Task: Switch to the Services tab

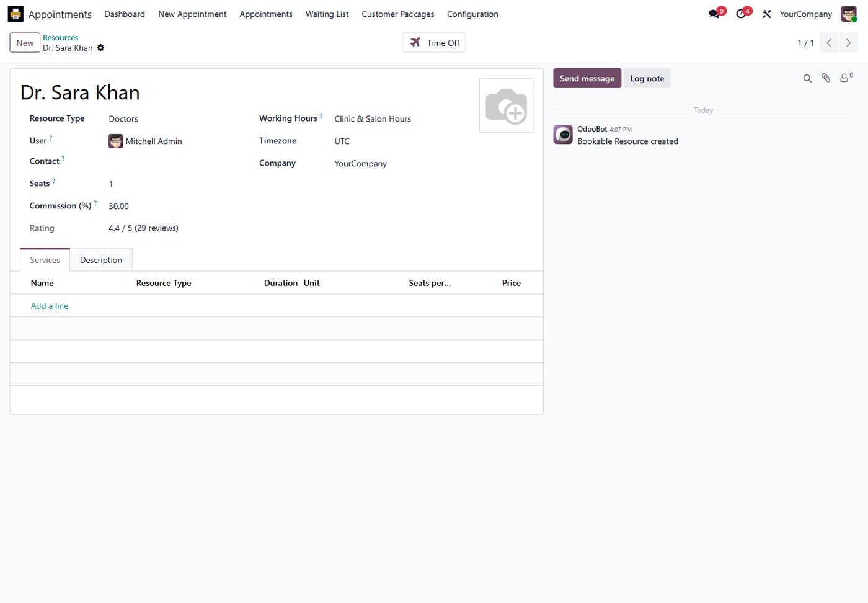Action: [45, 260]
